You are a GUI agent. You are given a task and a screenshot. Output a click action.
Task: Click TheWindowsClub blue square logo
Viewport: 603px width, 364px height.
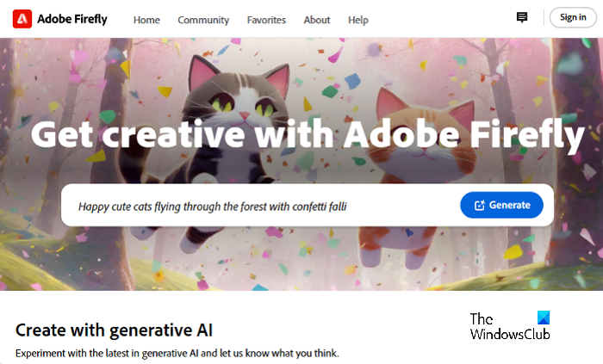pyautogui.click(x=542, y=318)
